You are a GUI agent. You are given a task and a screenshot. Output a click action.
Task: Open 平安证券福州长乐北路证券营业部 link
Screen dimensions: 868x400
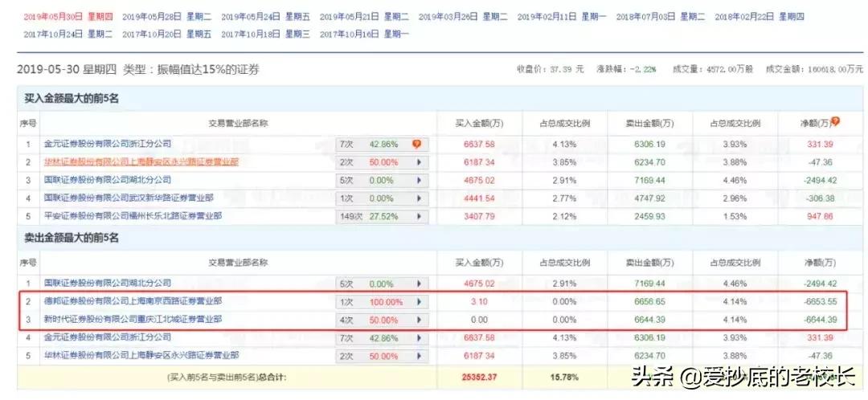133,216
